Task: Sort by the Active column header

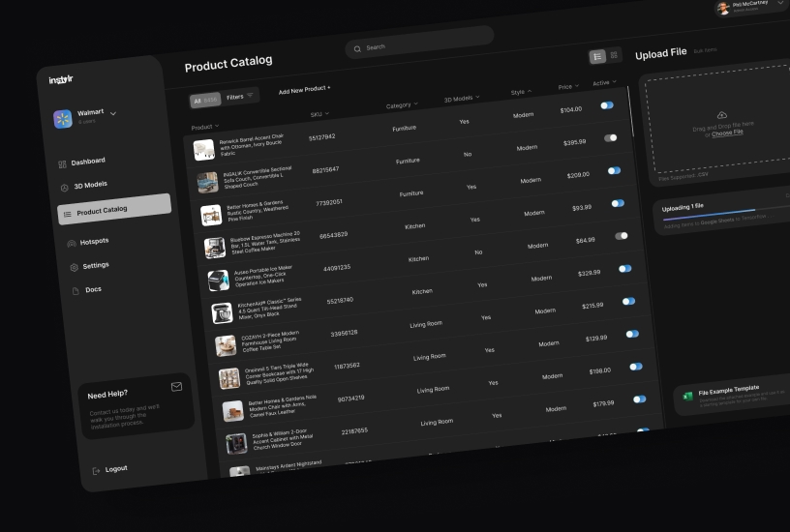Action: [x=604, y=82]
